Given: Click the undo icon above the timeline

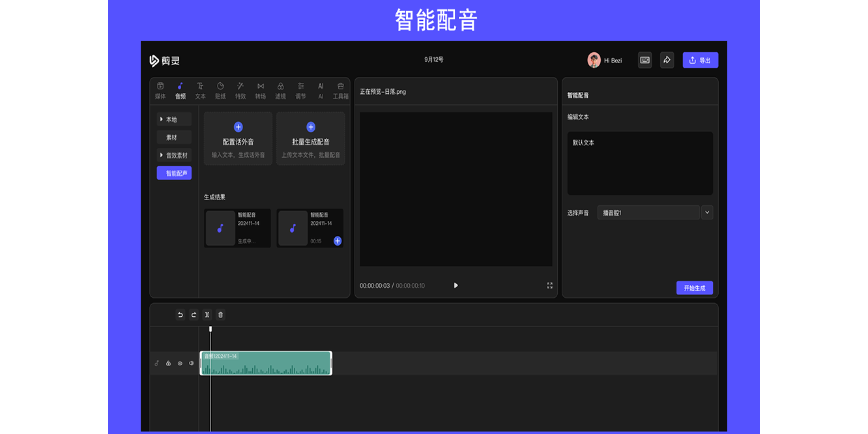Looking at the screenshot, I should [x=181, y=315].
